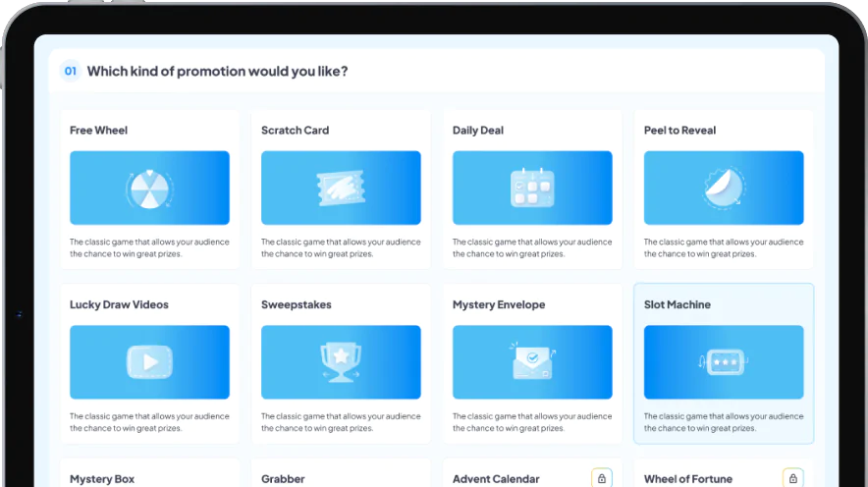
Task: Choose the Scratch Card title
Action: (295, 131)
